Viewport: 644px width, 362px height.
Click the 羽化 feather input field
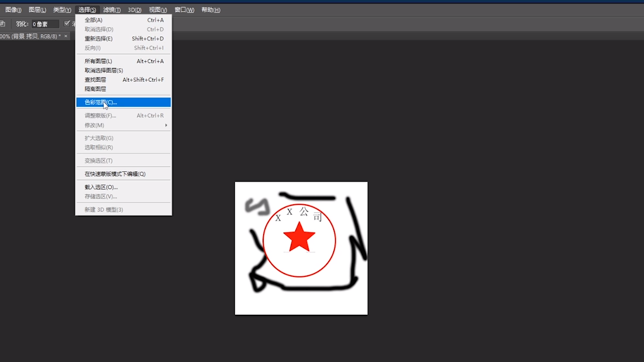44,24
